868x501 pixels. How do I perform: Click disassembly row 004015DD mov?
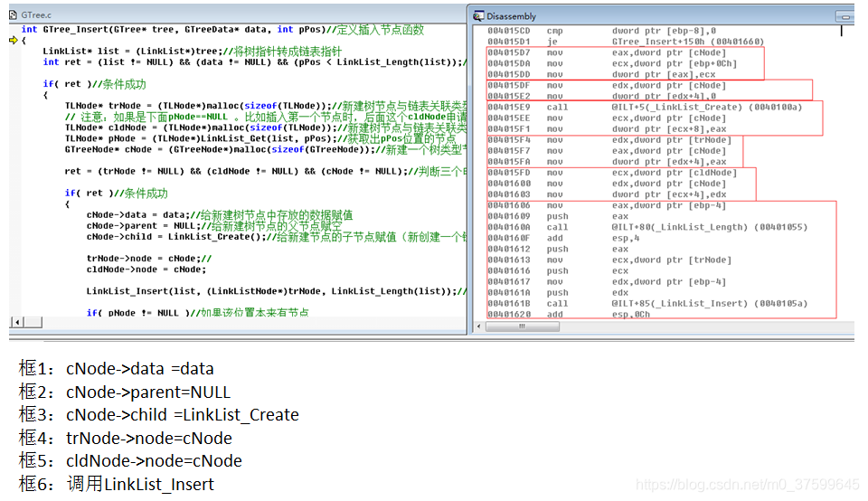coord(602,74)
